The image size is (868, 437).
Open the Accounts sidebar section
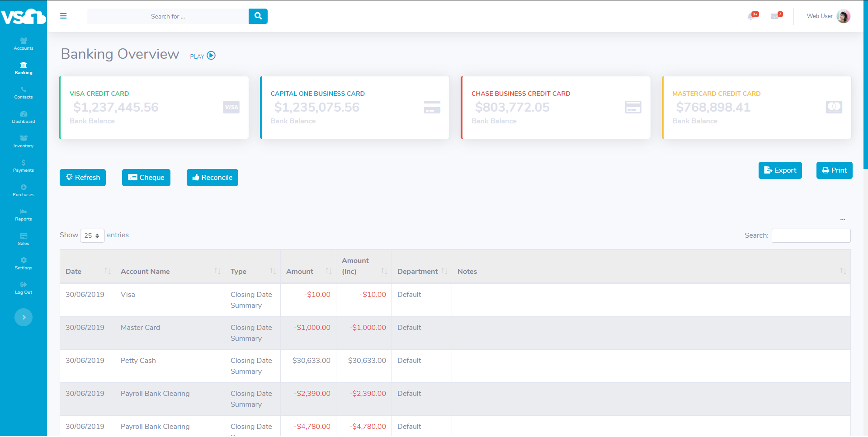24,44
